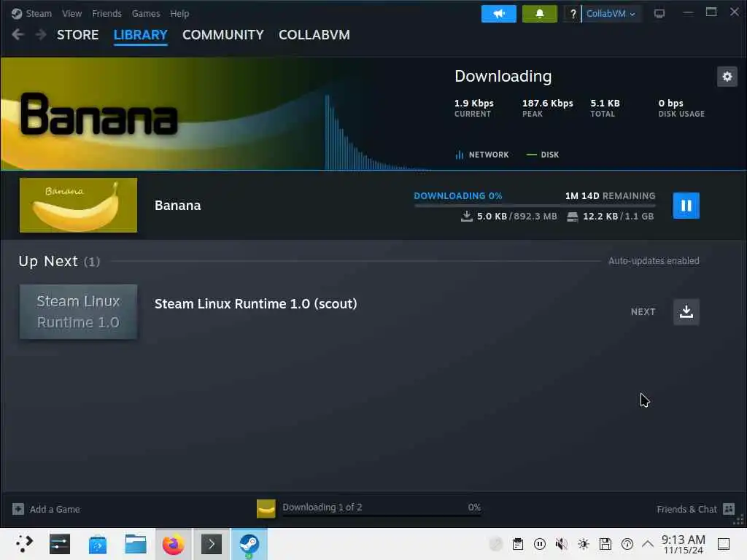Click the Banana download progress bar
Viewport: 747px width, 560px height.
pyautogui.click(x=535, y=205)
